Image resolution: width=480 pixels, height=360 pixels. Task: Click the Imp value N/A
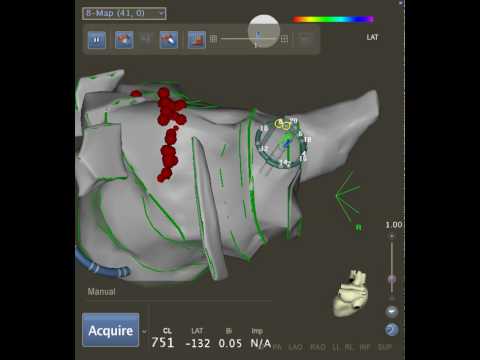pos(261,343)
